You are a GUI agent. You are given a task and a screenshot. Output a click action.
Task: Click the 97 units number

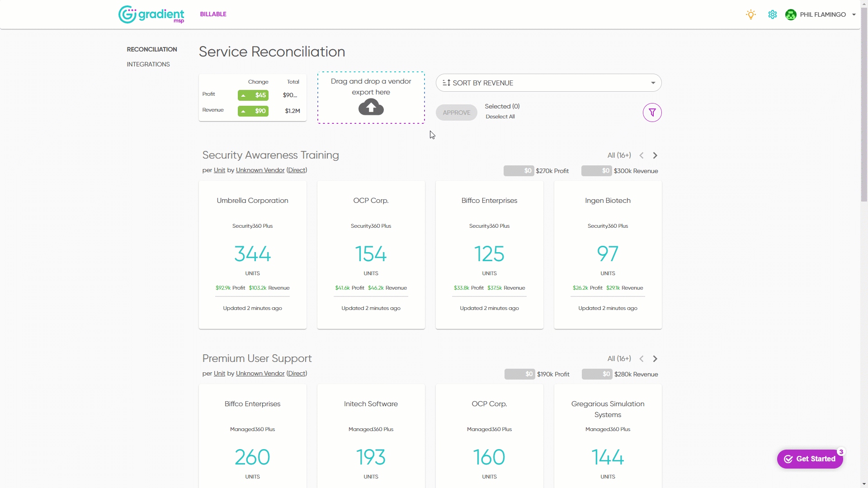608,254
